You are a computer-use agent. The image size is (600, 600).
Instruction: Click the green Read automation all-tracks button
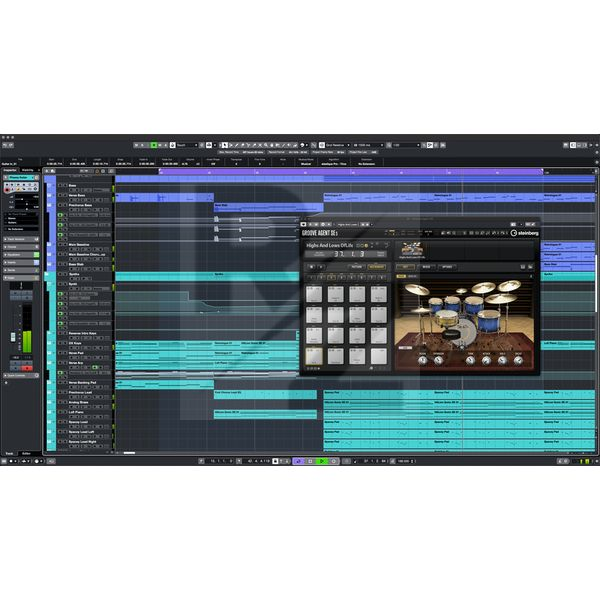(x=154, y=145)
